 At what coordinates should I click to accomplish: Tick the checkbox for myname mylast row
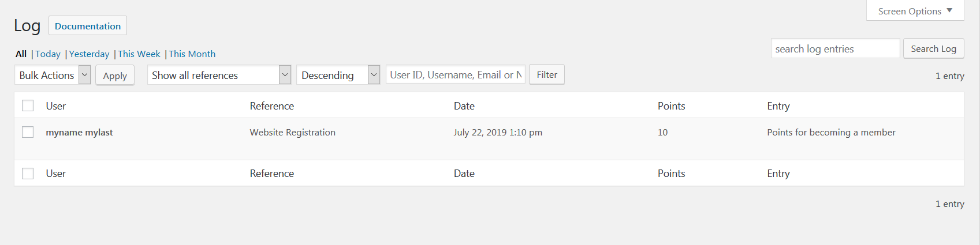point(28,132)
